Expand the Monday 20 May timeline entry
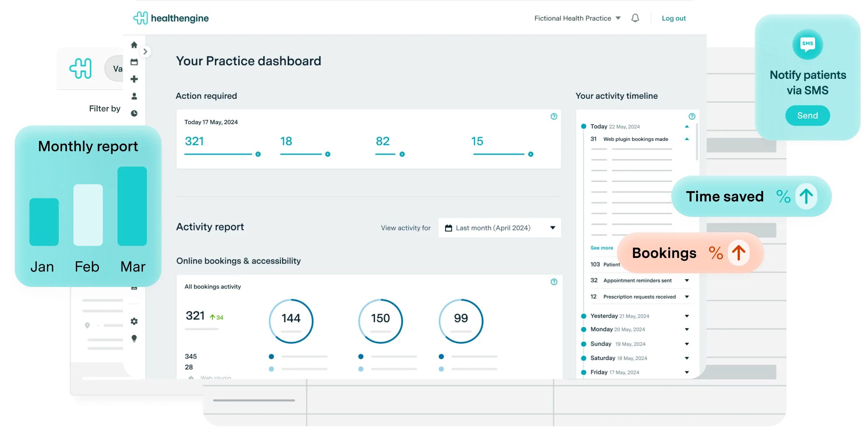The image size is (868, 440). 687,329
